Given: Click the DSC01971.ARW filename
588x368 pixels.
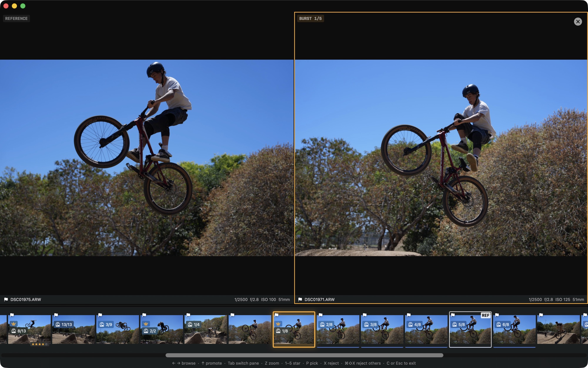Looking at the screenshot, I should click(x=320, y=299).
